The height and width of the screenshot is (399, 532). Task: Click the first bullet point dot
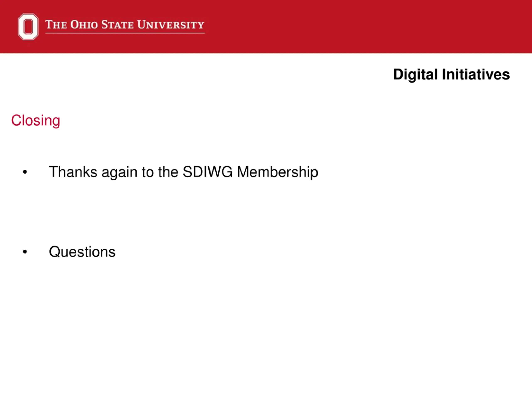point(25,172)
